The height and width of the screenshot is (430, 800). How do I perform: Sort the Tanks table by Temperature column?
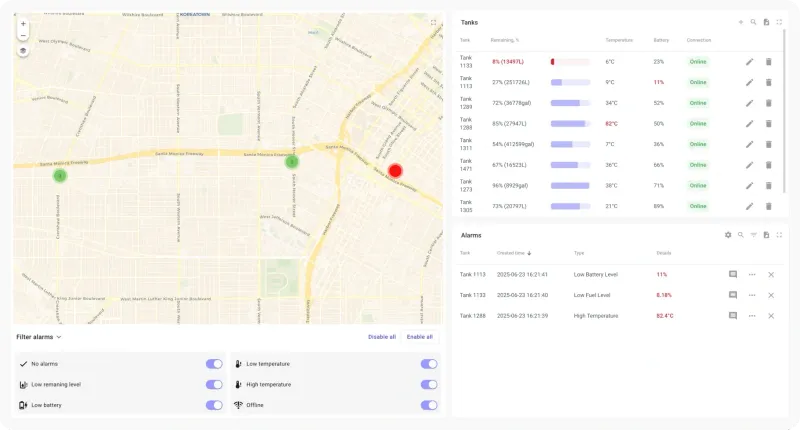(x=619, y=40)
